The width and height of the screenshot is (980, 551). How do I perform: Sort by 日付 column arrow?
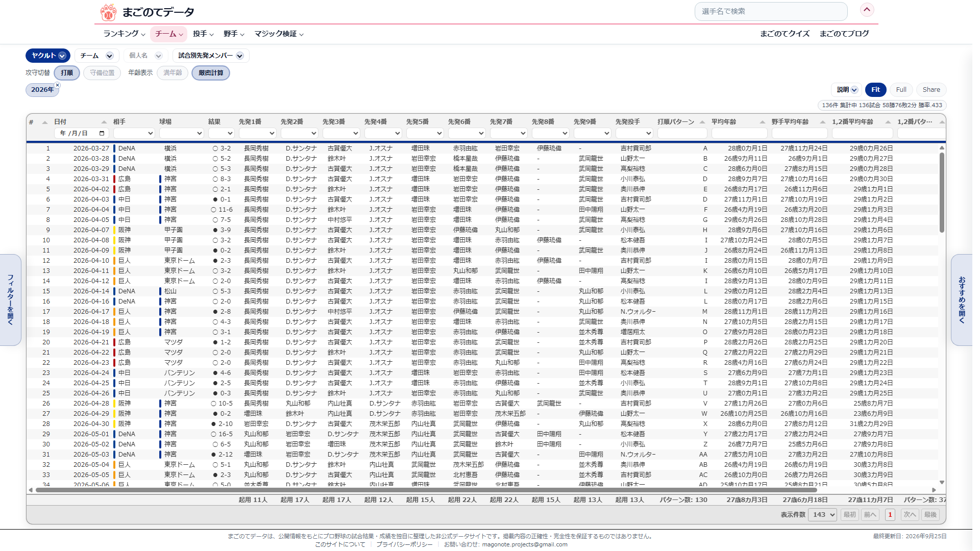(104, 122)
